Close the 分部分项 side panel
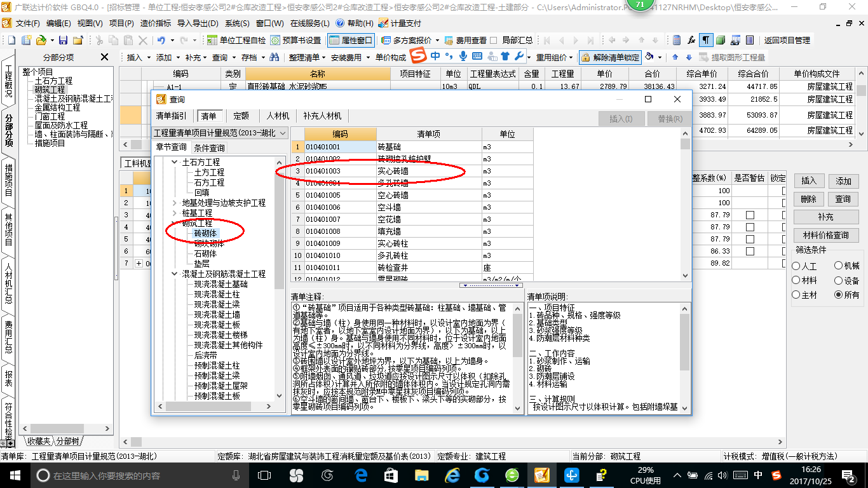The image size is (868, 488). point(104,57)
